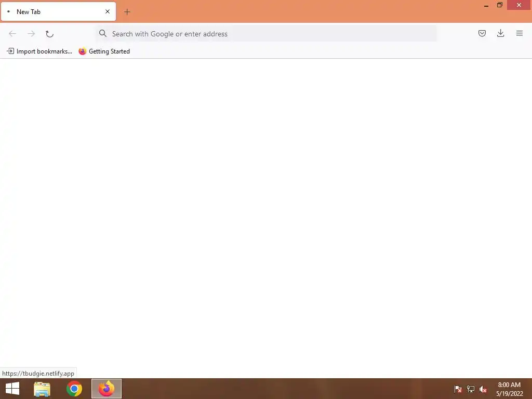Click the muted volume tray icon
Image resolution: width=532 pixels, height=399 pixels.
(483, 389)
